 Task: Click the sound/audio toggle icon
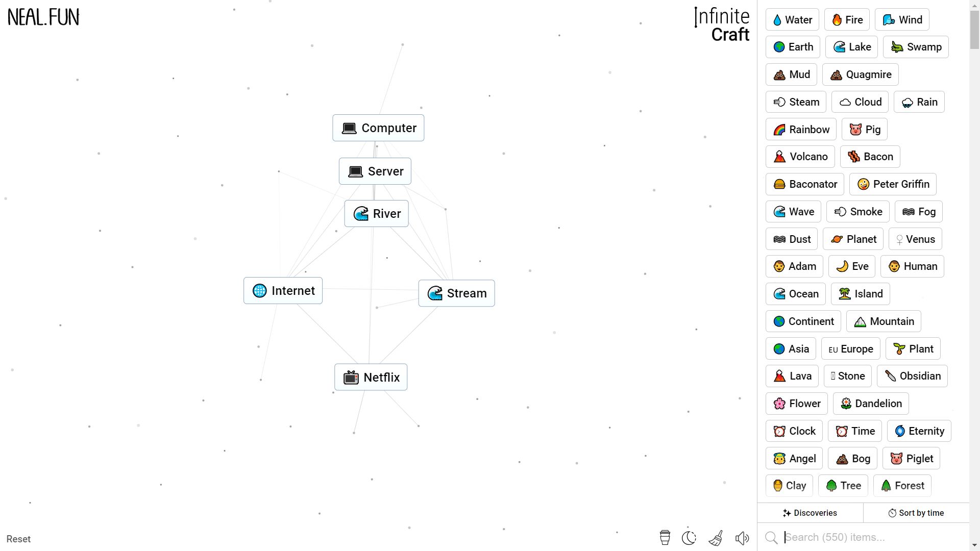[743, 538]
